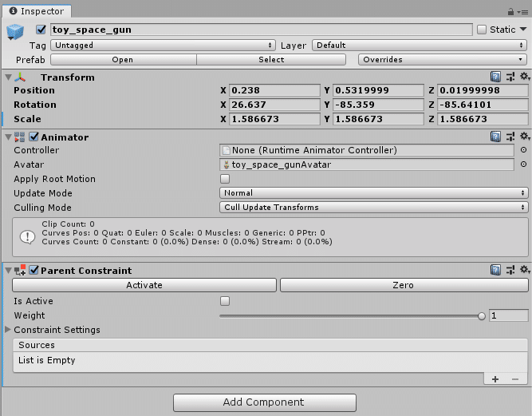Click the Transform axes component icon
This screenshot has width=532, height=416.
pos(20,77)
